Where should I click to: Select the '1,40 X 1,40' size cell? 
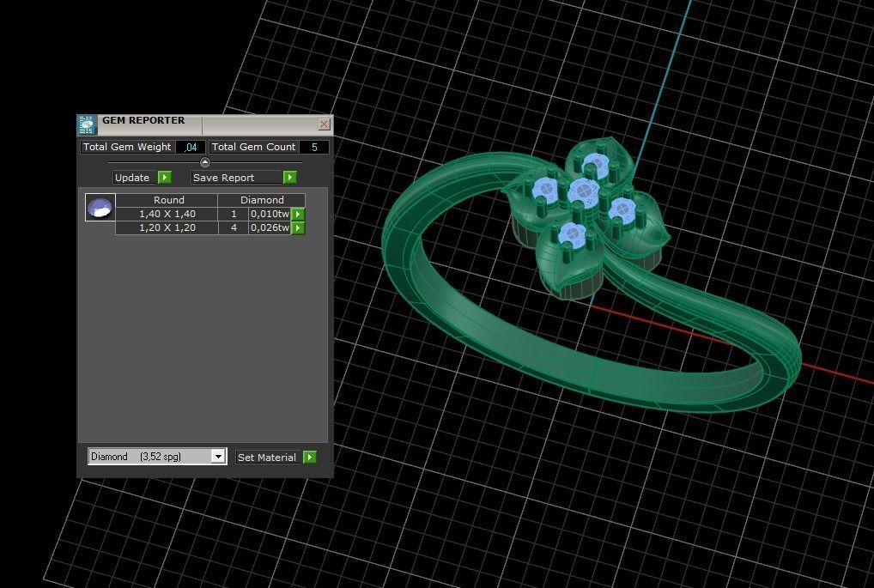tap(167, 214)
